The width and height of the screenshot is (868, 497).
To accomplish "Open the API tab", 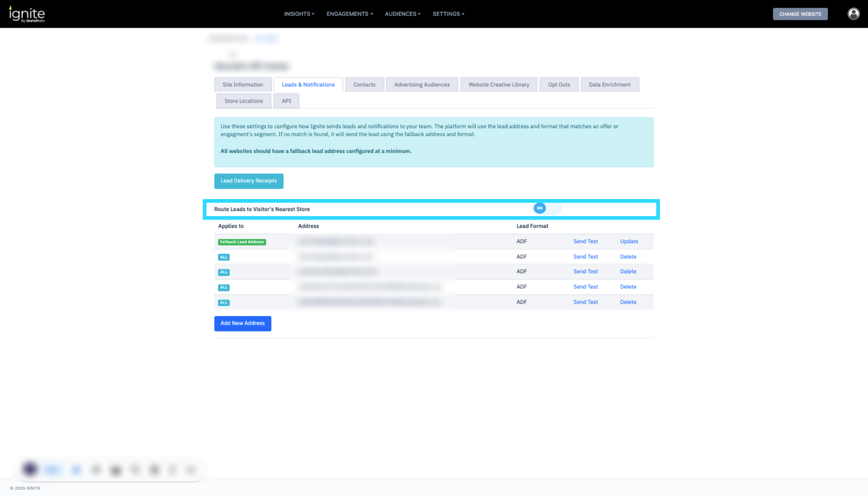I will click(x=286, y=101).
